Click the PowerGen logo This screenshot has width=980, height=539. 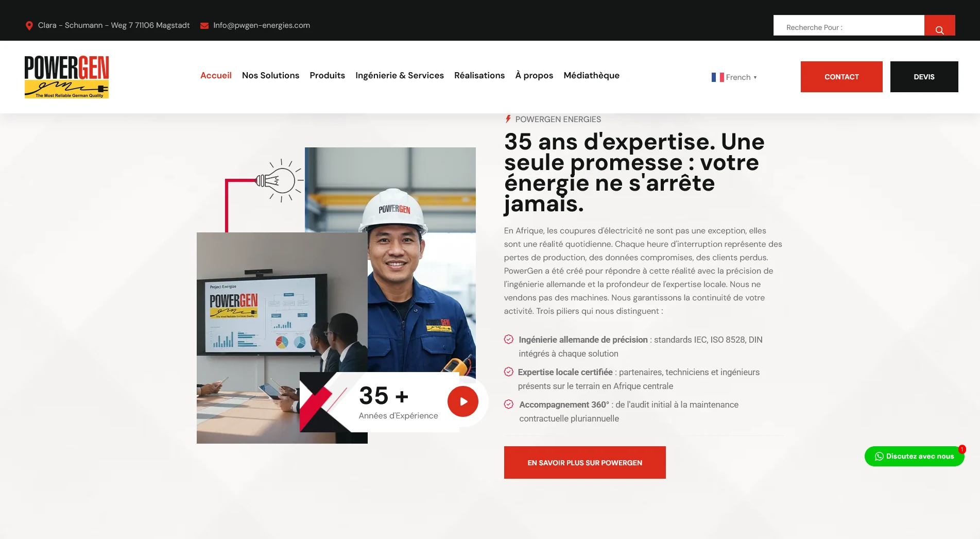point(66,77)
